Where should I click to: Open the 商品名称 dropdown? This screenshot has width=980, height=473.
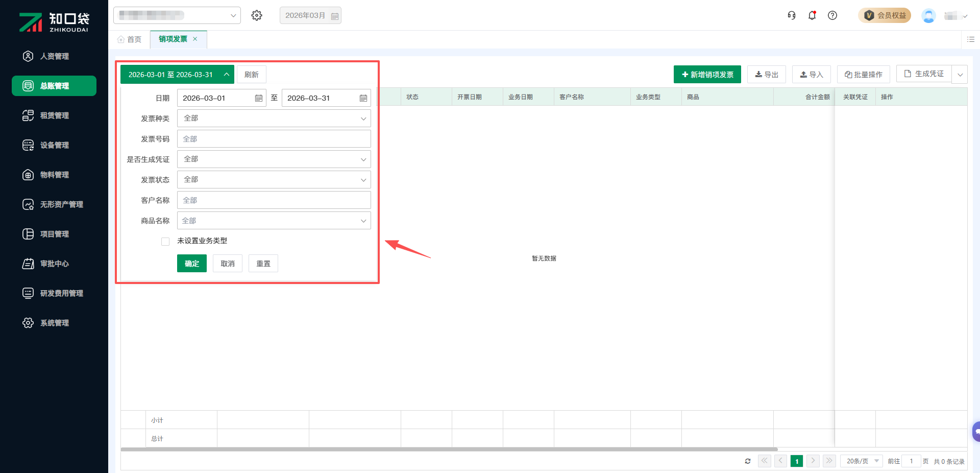274,220
